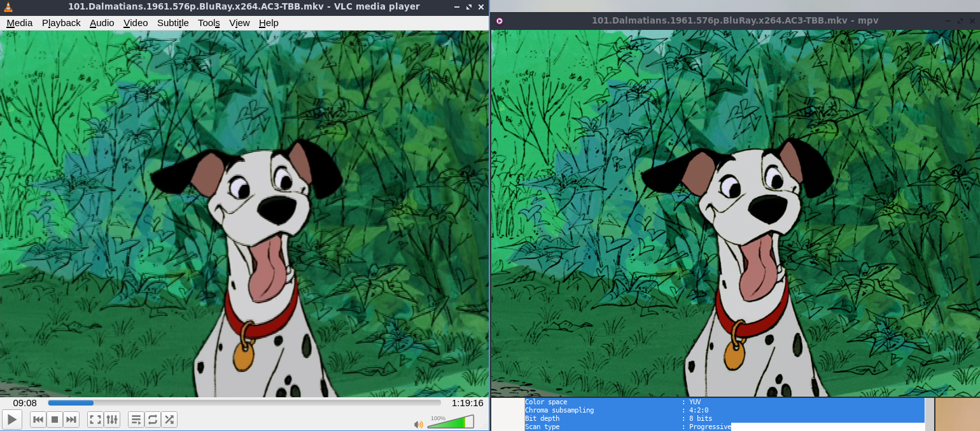Seek in the VLC progress bar
This screenshot has height=431, width=980.
[244, 403]
